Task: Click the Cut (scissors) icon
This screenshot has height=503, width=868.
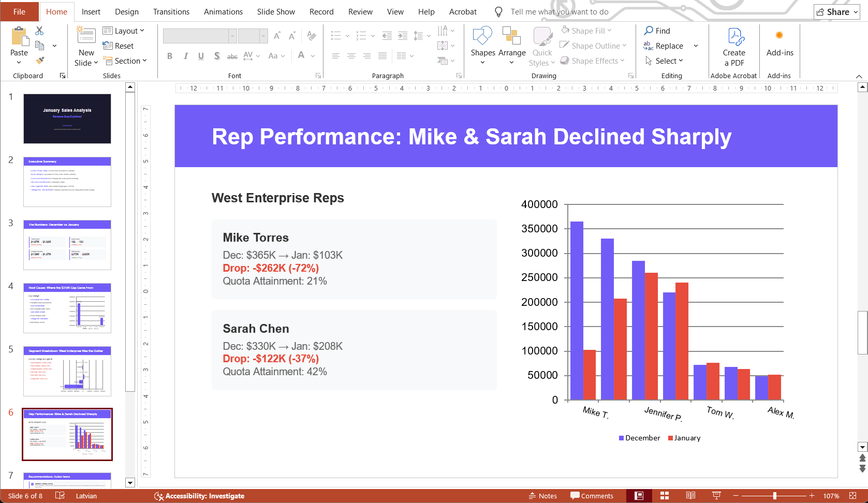Action: click(x=39, y=31)
